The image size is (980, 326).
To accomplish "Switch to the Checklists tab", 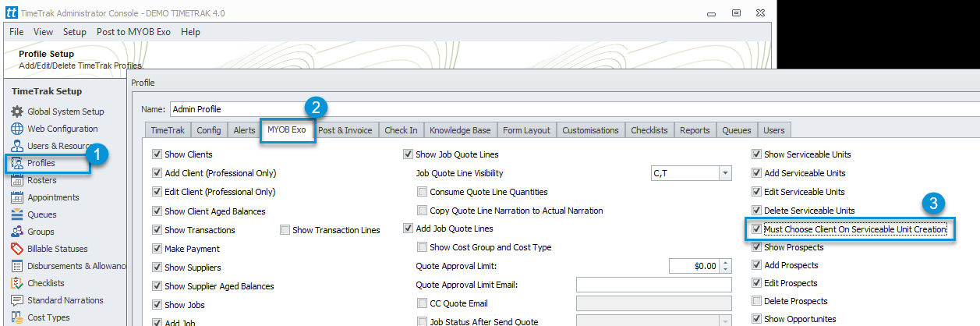I will [x=649, y=130].
